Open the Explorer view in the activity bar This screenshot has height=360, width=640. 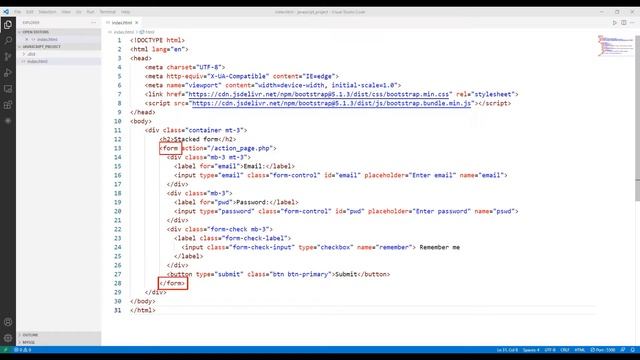pos(8,25)
